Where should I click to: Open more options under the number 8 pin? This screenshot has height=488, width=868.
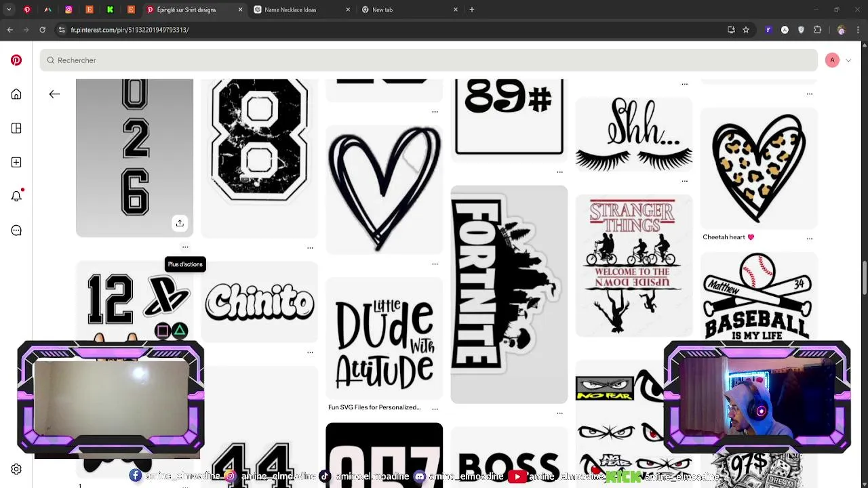click(310, 247)
